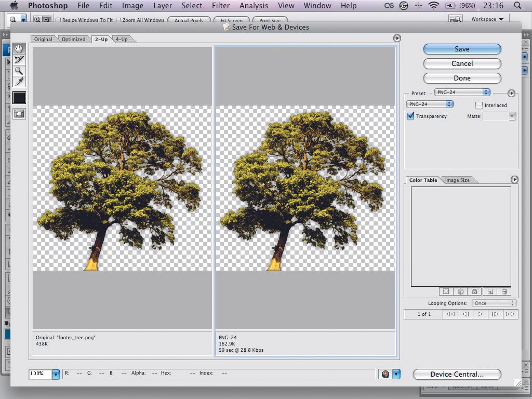Activate the Zoom tool
This screenshot has height=399, width=532.
19,71
